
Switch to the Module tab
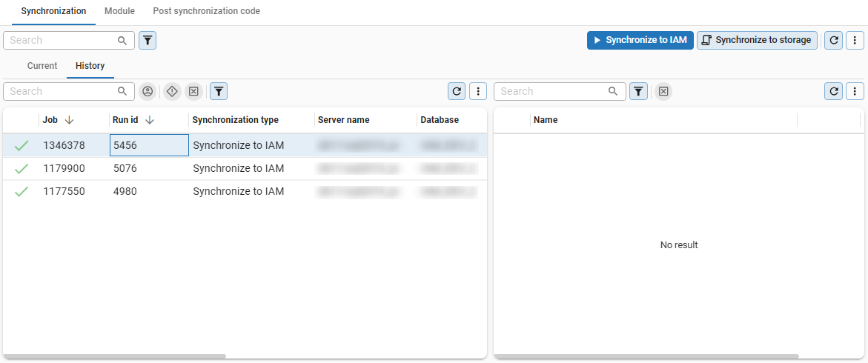(119, 11)
